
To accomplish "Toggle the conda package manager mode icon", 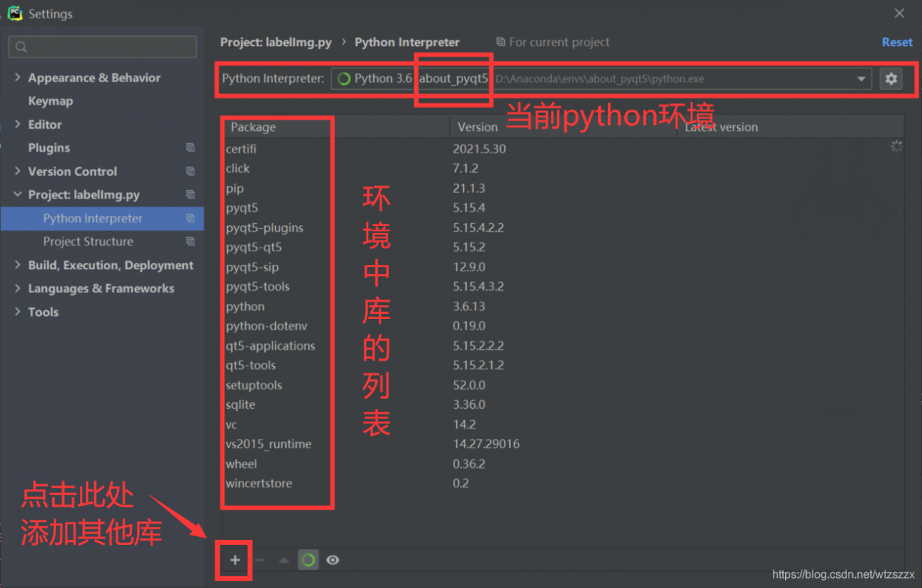I will click(x=308, y=559).
